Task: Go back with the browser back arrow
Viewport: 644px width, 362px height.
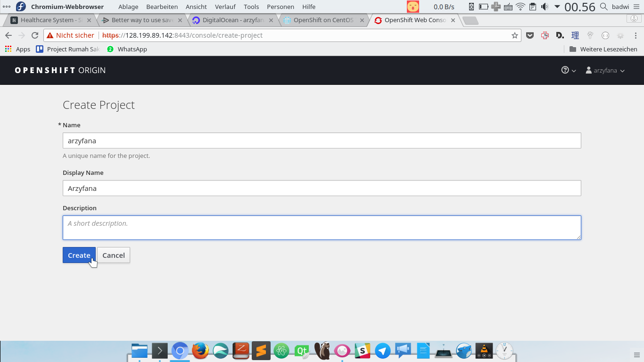Action: coord(8,35)
